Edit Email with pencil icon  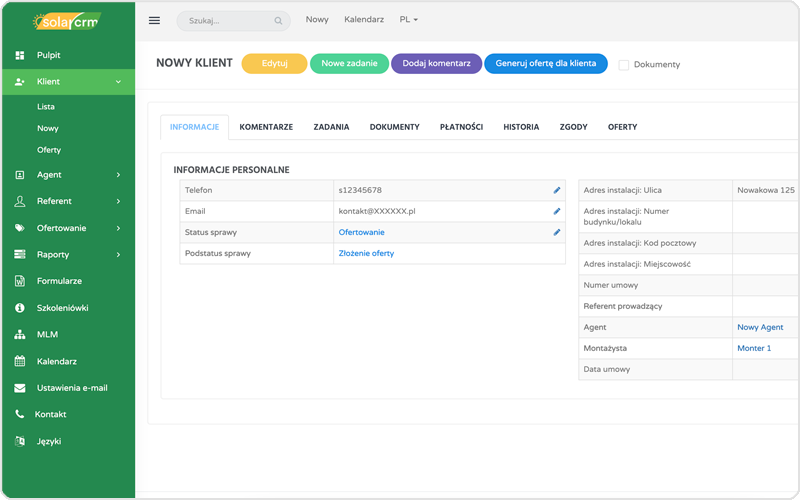557,211
